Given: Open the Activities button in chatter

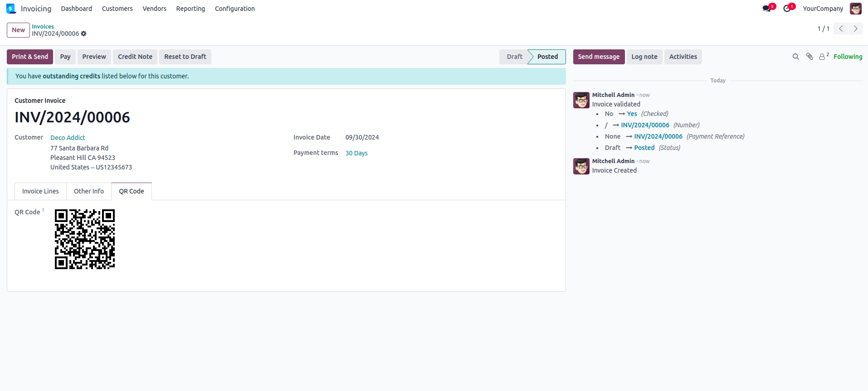Looking at the screenshot, I should click(x=683, y=57).
